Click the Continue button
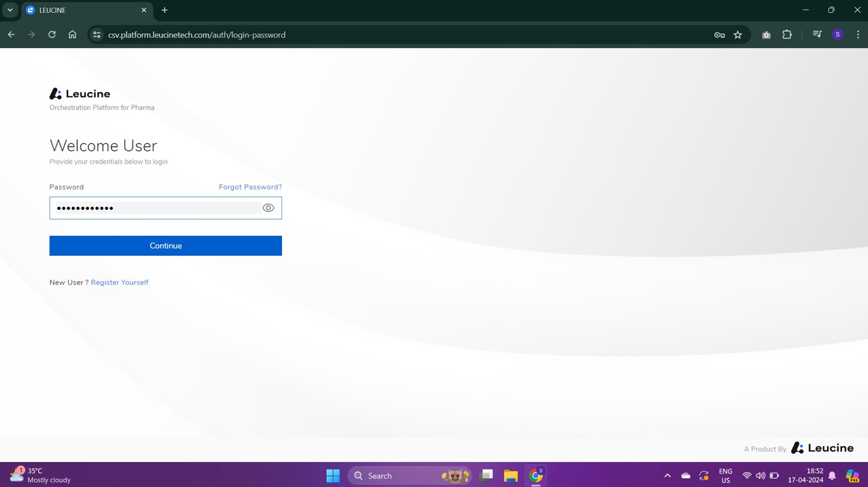868x487 pixels. (165, 246)
